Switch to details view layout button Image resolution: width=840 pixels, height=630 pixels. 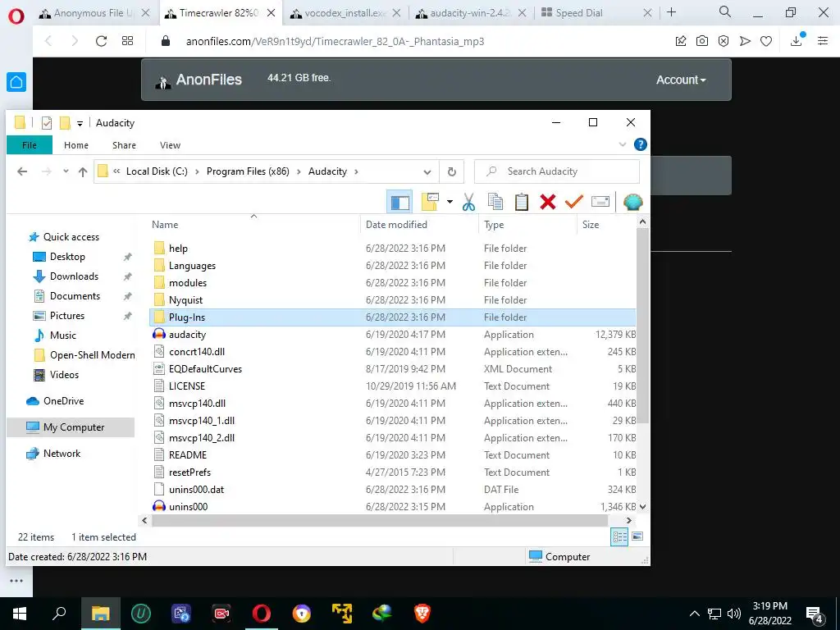click(620, 536)
